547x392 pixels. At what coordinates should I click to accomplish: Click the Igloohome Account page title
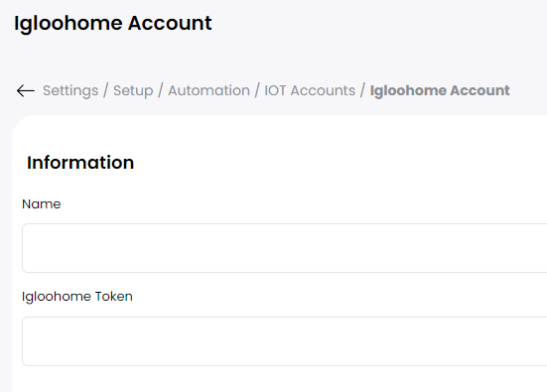pos(113,24)
